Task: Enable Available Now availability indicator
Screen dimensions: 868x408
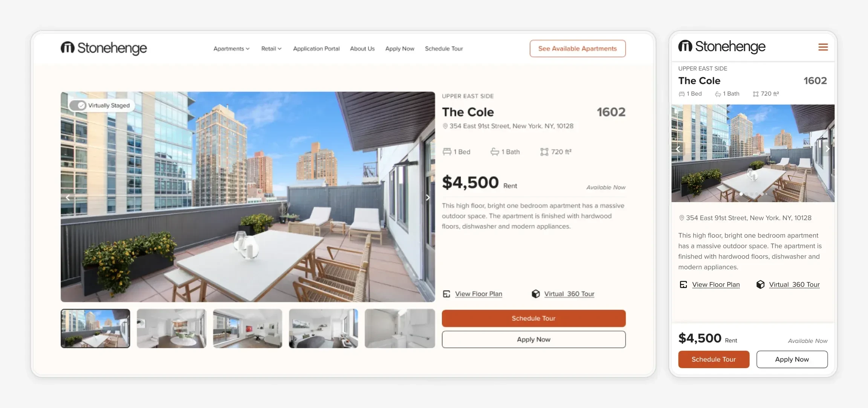Action: coord(606,187)
